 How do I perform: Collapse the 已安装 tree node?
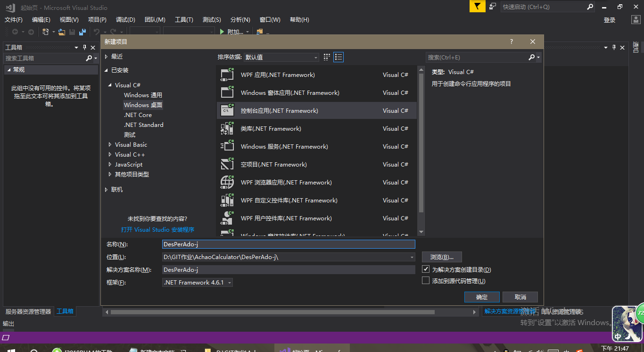click(x=107, y=70)
